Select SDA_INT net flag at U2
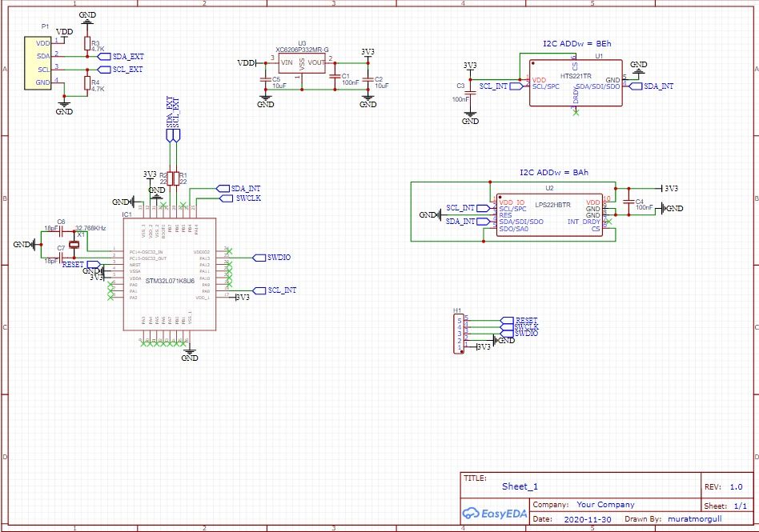The image size is (759, 532). tap(468, 221)
